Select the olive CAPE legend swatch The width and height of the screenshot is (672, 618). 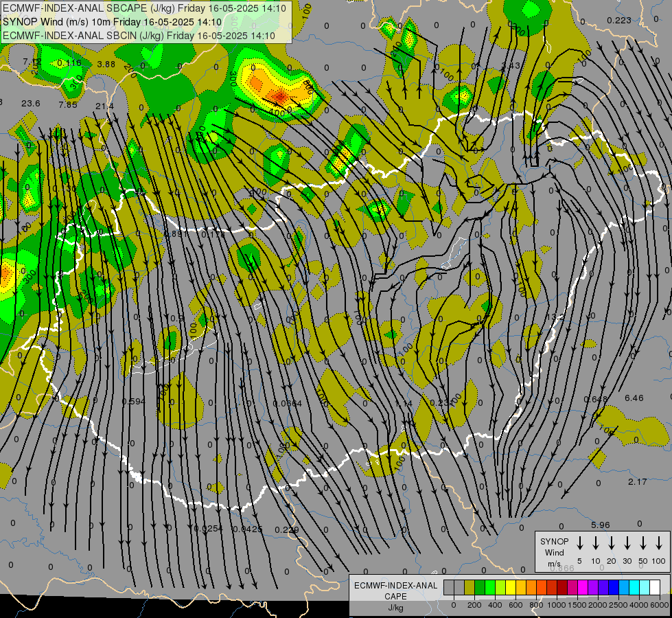pos(470,587)
